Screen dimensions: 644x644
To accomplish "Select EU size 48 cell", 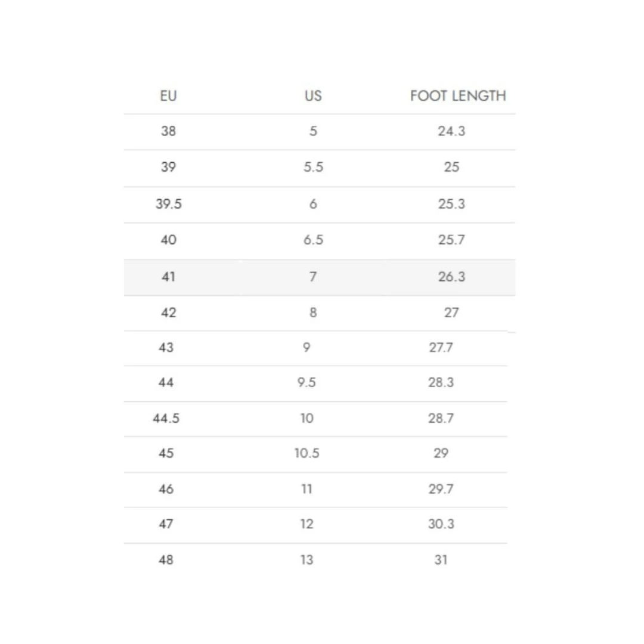I will click(x=166, y=560).
